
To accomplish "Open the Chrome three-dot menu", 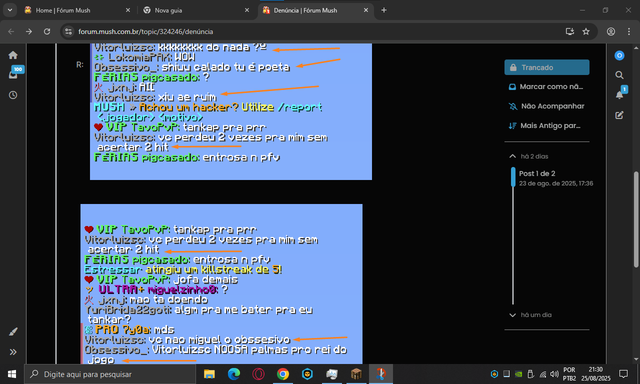I will tap(629, 31).
